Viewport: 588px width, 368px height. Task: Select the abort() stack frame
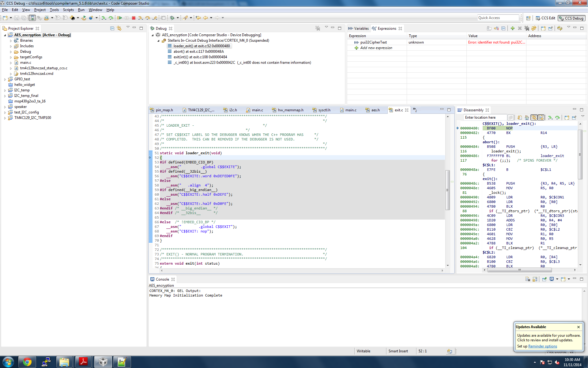(x=198, y=52)
